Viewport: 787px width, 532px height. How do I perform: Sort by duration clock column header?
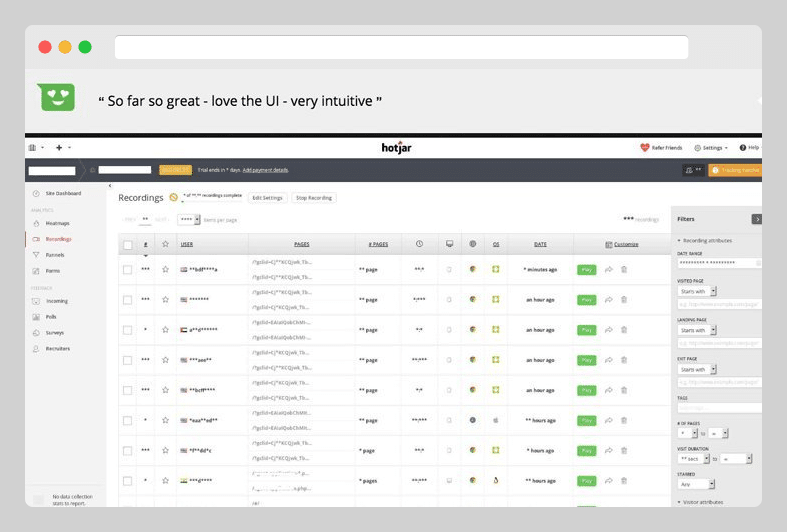click(x=419, y=244)
